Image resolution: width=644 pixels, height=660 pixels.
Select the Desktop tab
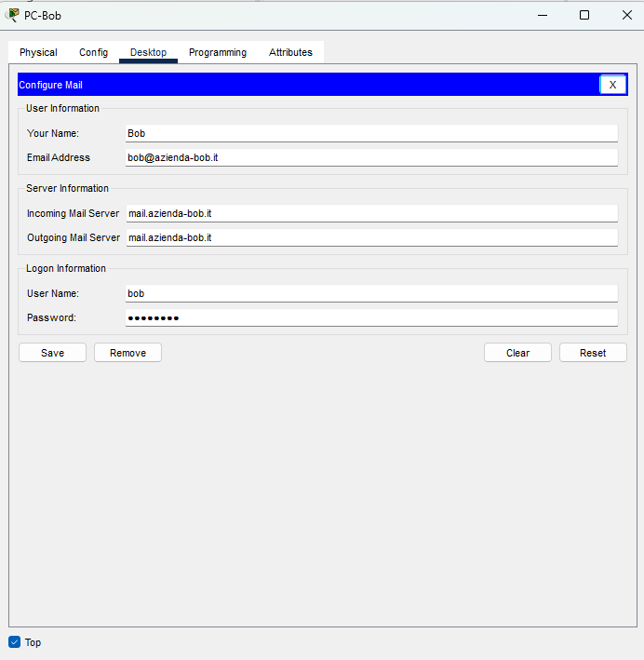click(148, 52)
